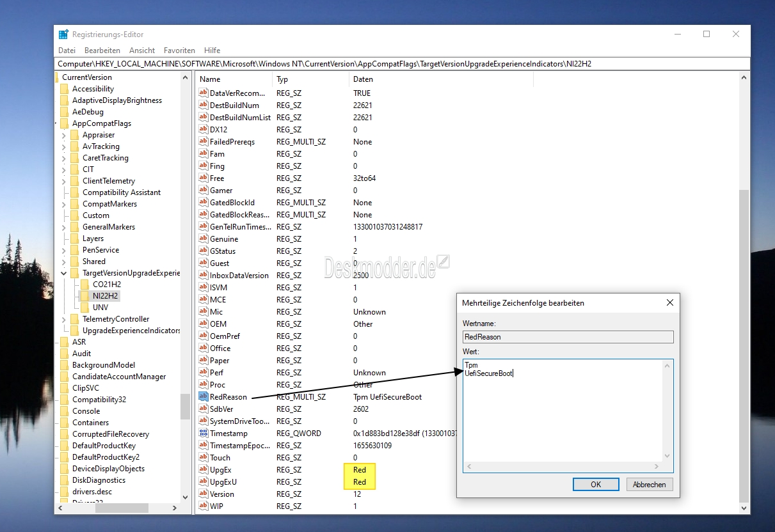
Task: Click the string icon next to FailedPrereqs
Action: click(x=204, y=141)
